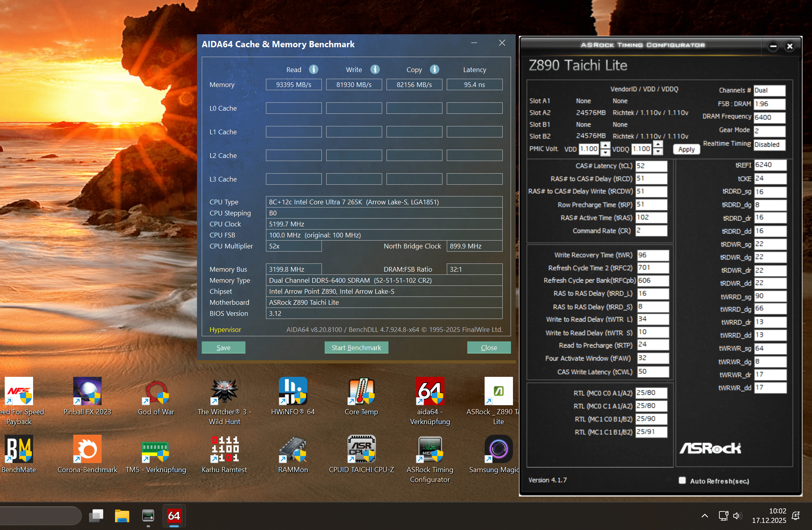This screenshot has height=530, width=812.
Task: Click the Copy info icon
Action: [435, 69]
